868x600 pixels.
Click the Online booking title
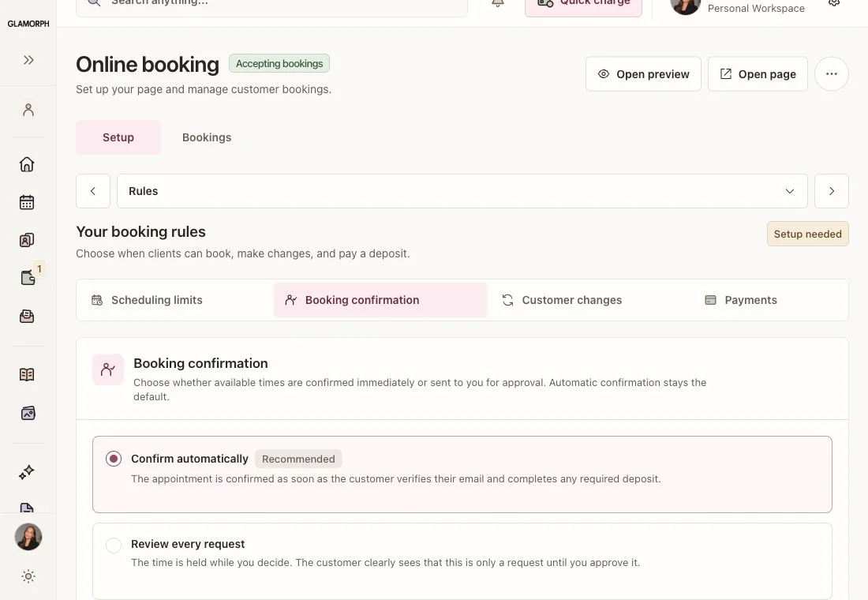click(148, 64)
